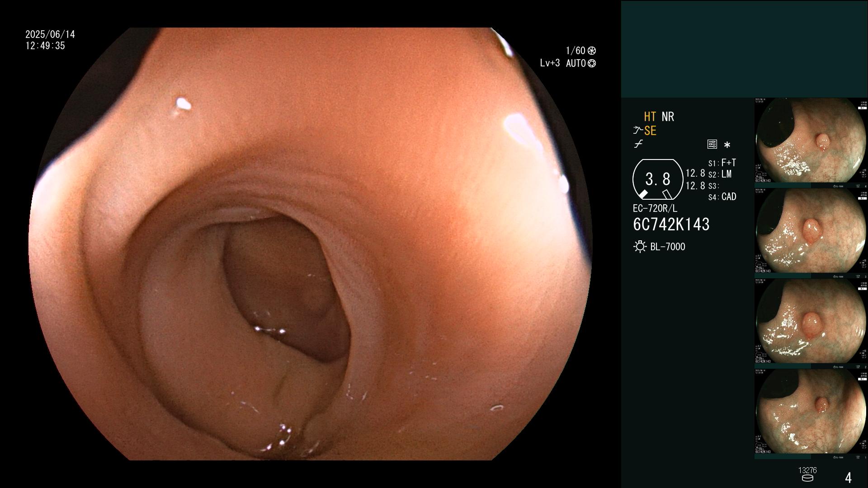
Task: Click the BL-7000 light source label
Action: (668, 247)
